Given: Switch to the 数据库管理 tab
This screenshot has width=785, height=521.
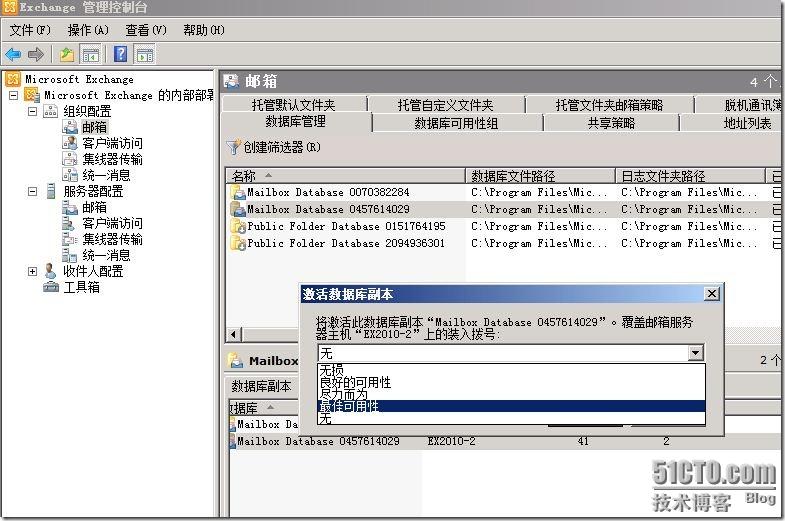Looking at the screenshot, I should point(295,122).
